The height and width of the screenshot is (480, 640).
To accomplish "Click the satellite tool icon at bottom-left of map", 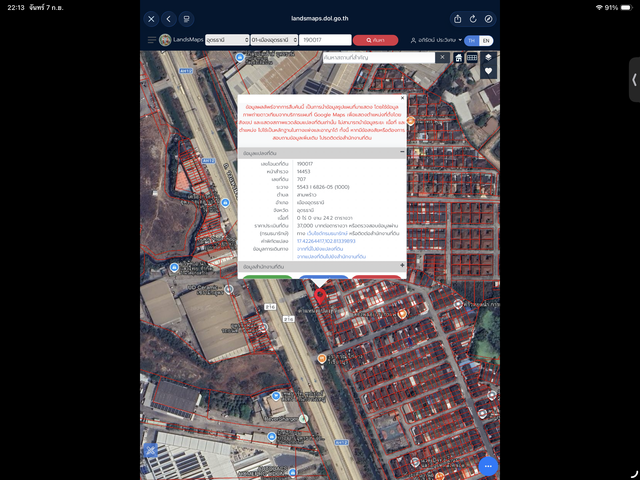I will [151, 451].
